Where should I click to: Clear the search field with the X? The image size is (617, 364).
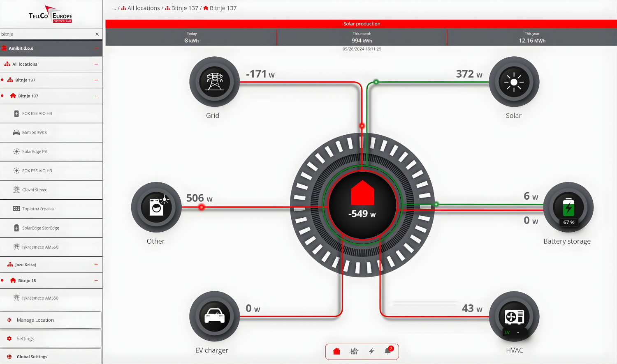97,34
